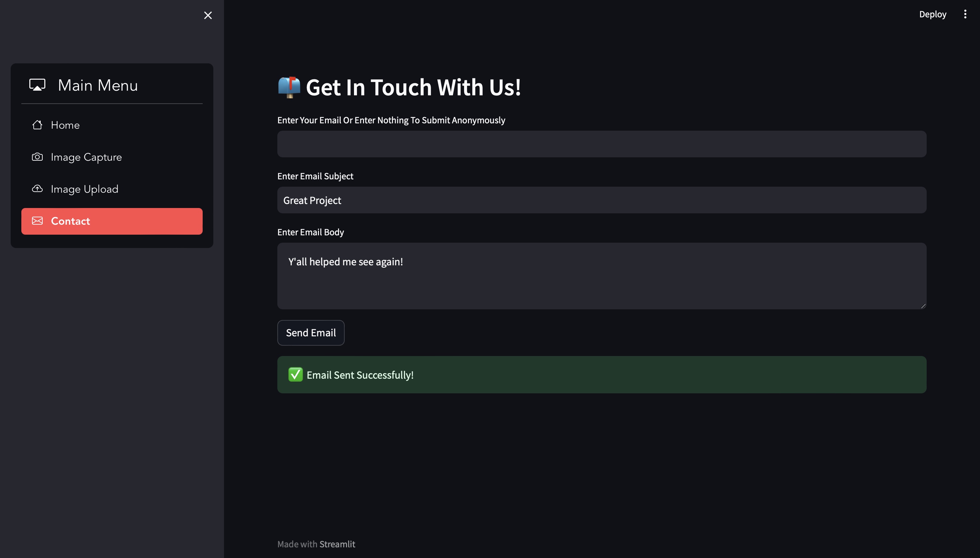Click the Image Upload cloud icon
The height and width of the screenshot is (558, 980).
pyautogui.click(x=37, y=189)
